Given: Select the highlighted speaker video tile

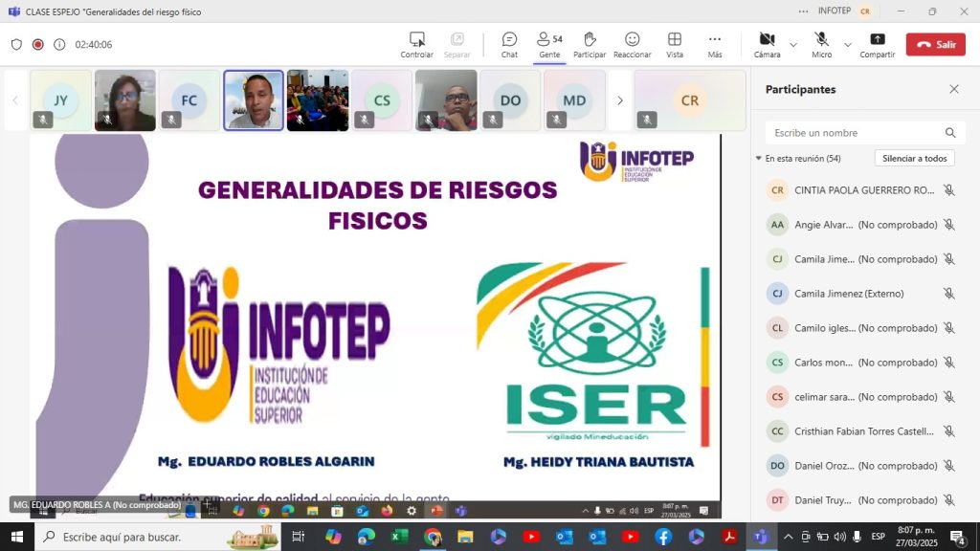Looking at the screenshot, I should (253, 99).
